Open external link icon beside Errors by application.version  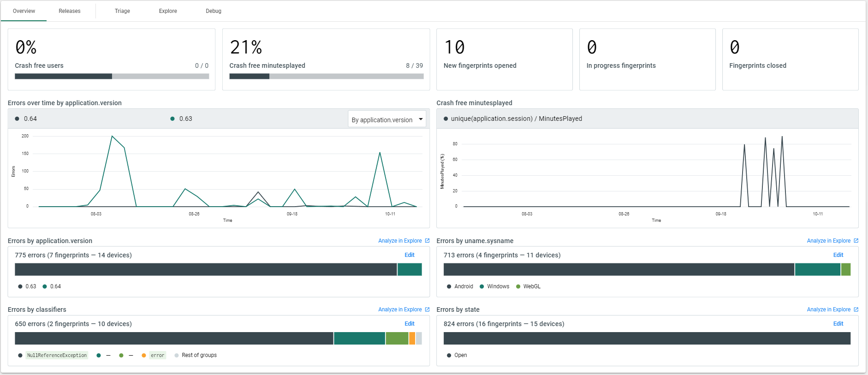click(x=427, y=241)
